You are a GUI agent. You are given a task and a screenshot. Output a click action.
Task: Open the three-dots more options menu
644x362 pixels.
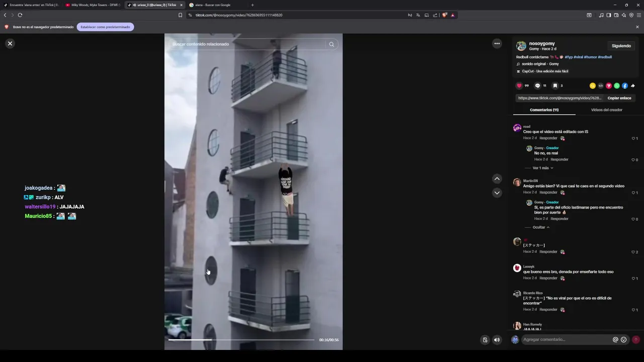pyautogui.click(x=497, y=44)
